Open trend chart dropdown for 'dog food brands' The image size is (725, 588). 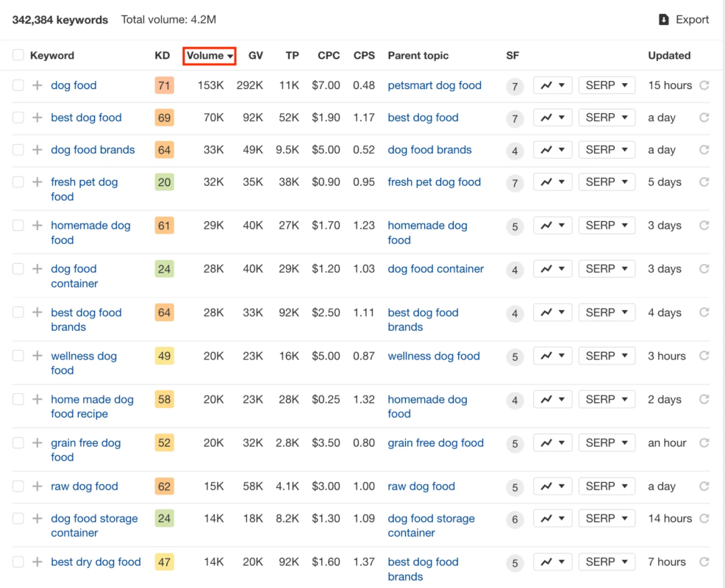(552, 150)
